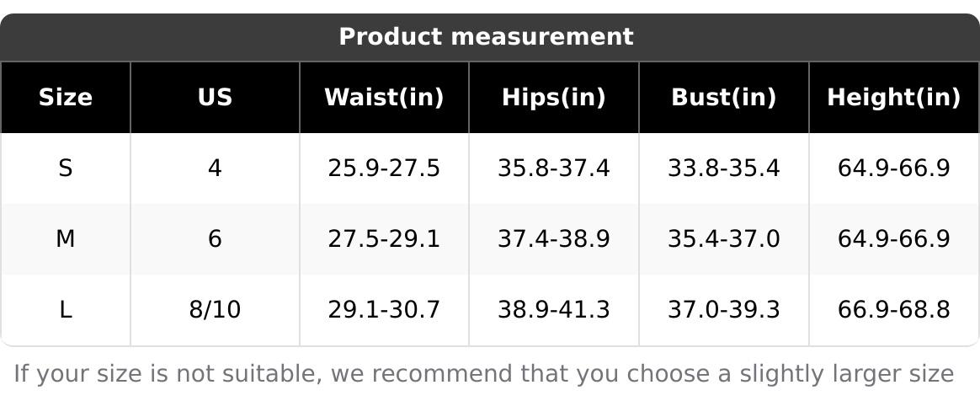The width and height of the screenshot is (980, 401).
Task: Select bust value 37.0-39.3
Action: coord(723,310)
